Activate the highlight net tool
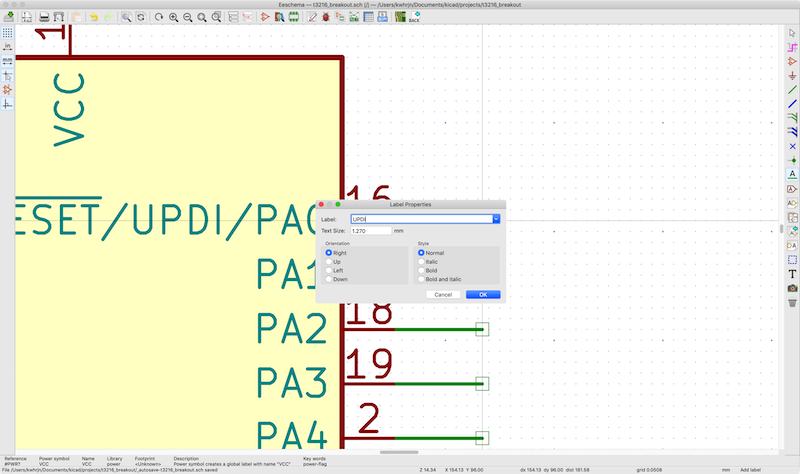This screenshot has height=474, width=800. point(792,47)
